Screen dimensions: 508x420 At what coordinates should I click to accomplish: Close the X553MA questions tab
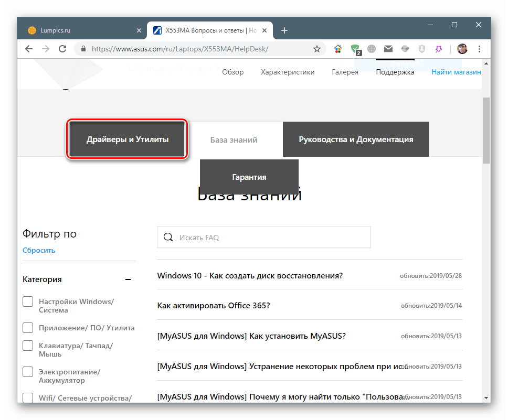click(264, 30)
